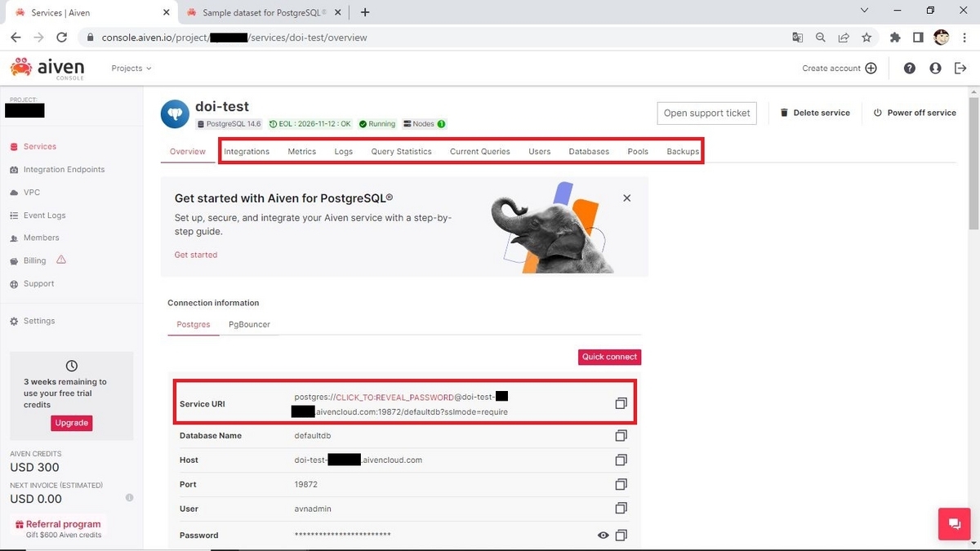980x551 pixels.
Task: Open the help question mark icon
Action: click(x=910, y=69)
